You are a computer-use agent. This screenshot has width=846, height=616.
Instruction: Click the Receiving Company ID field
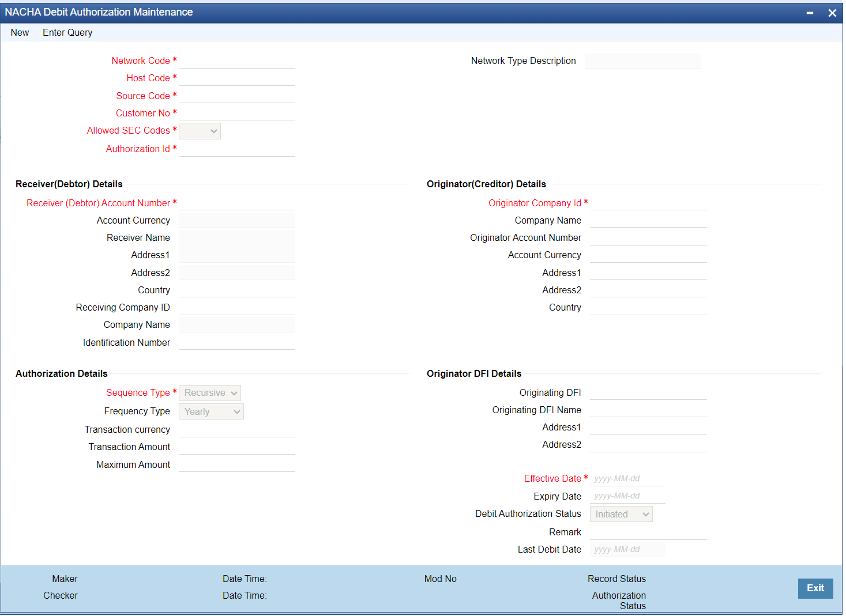237,308
